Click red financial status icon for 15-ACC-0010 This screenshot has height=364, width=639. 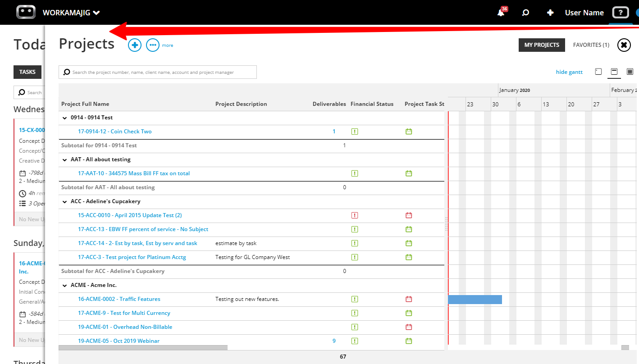355,215
